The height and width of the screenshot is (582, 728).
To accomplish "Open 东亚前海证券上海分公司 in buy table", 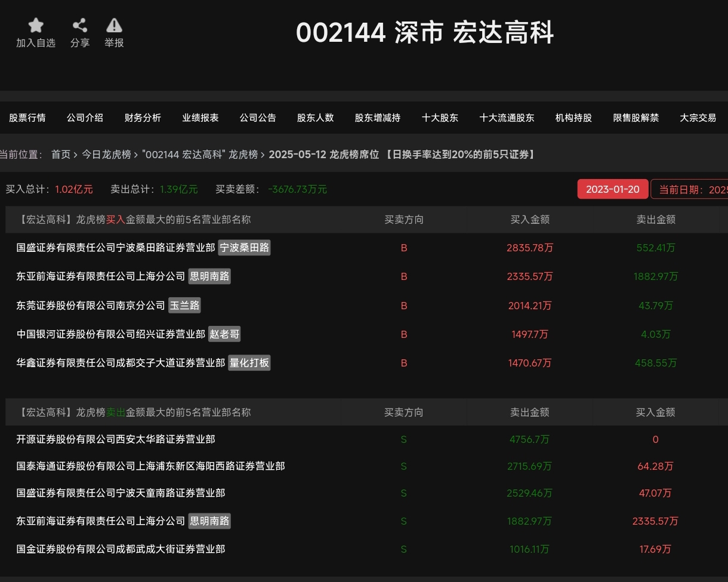I will (x=101, y=276).
